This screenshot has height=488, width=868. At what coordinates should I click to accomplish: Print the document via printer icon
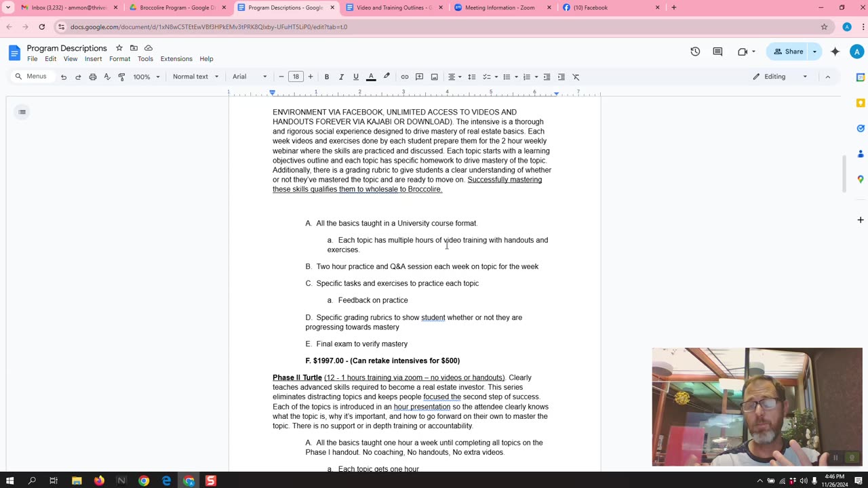pyautogui.click(x=93, y=77)
